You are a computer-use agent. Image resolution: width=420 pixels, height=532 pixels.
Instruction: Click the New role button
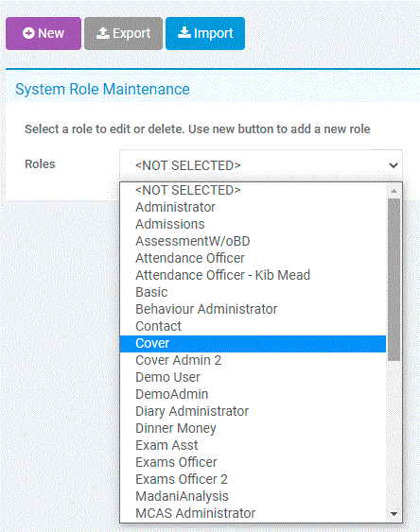tap(44, 34)
